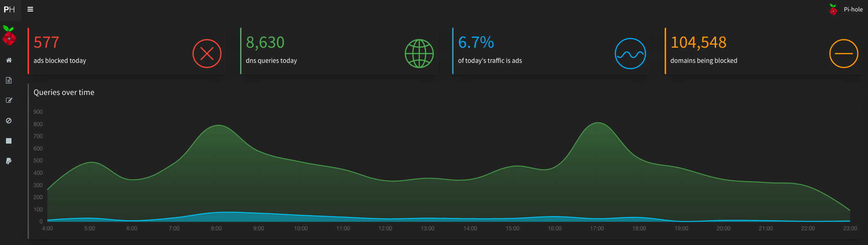
Task: Open the whitelist edit pencil icon
Action: point(9,100)
